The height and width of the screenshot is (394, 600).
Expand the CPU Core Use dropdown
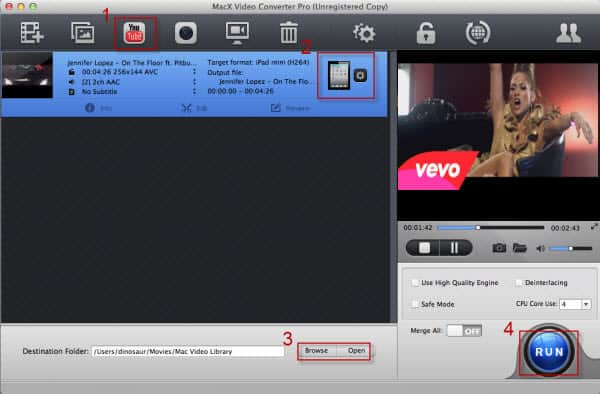(575, 304)
